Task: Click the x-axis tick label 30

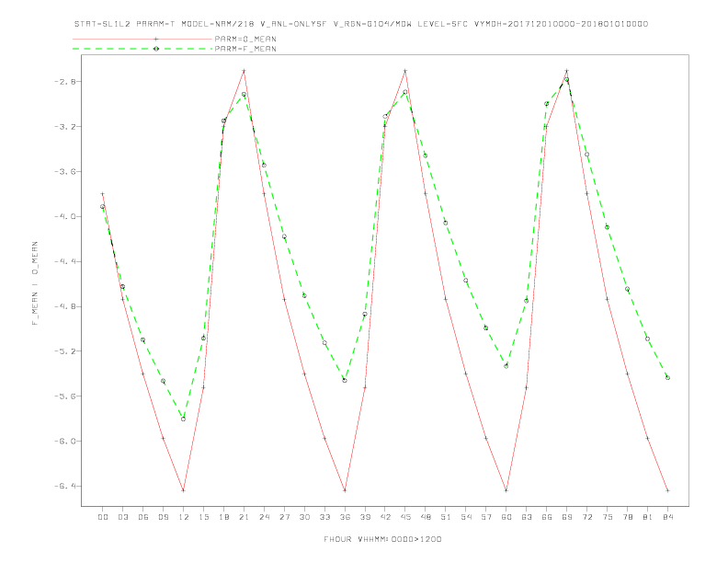Action: [x=304, y=517]
